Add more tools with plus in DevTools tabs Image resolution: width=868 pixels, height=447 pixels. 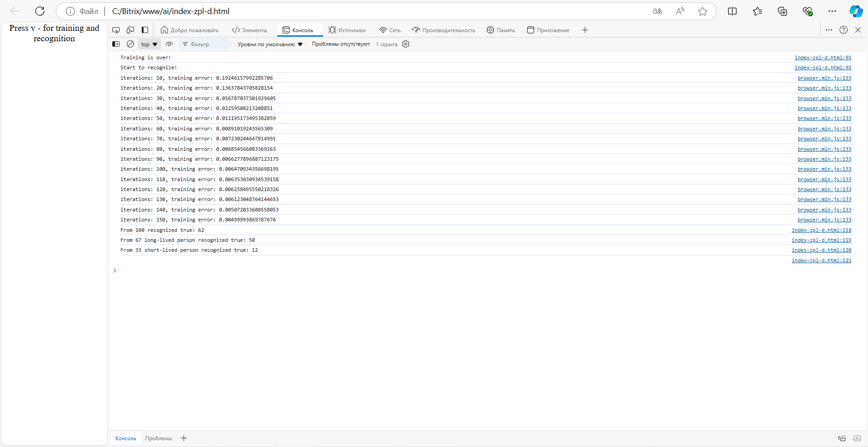pyautogui.click(x=585, y=30)
